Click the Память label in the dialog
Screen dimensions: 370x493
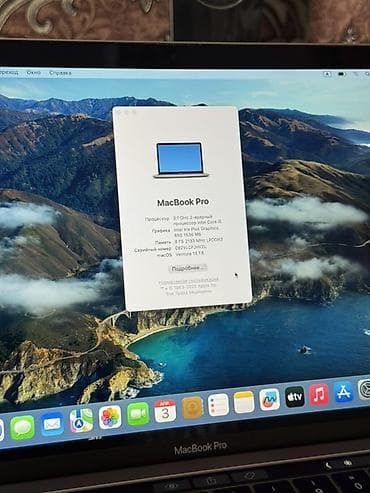(163, 242)
